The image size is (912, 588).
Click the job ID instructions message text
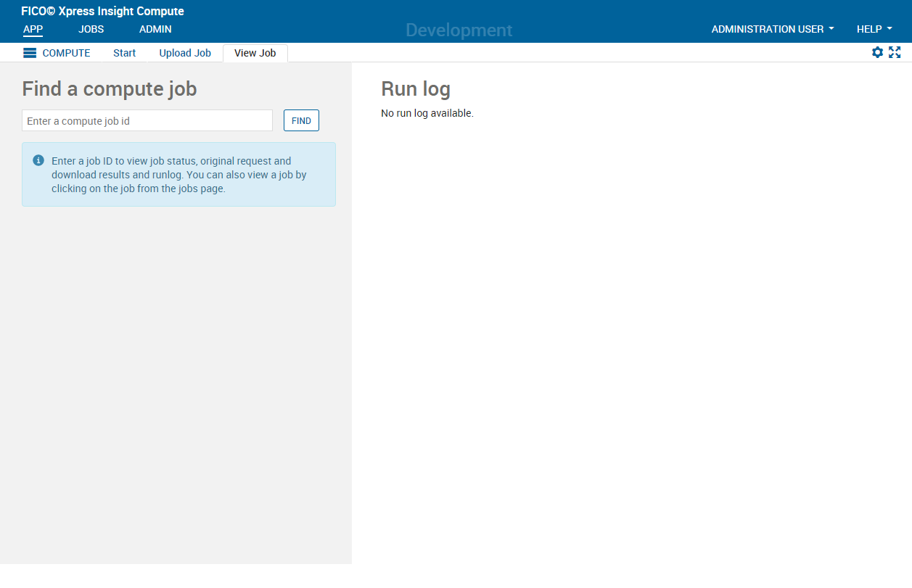click(179, 175)
